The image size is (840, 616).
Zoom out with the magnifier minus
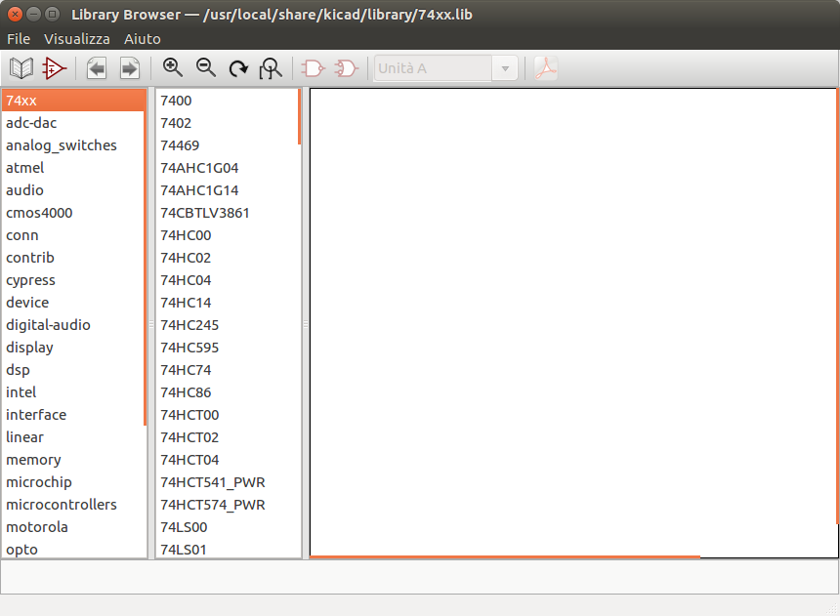point(206,68)
